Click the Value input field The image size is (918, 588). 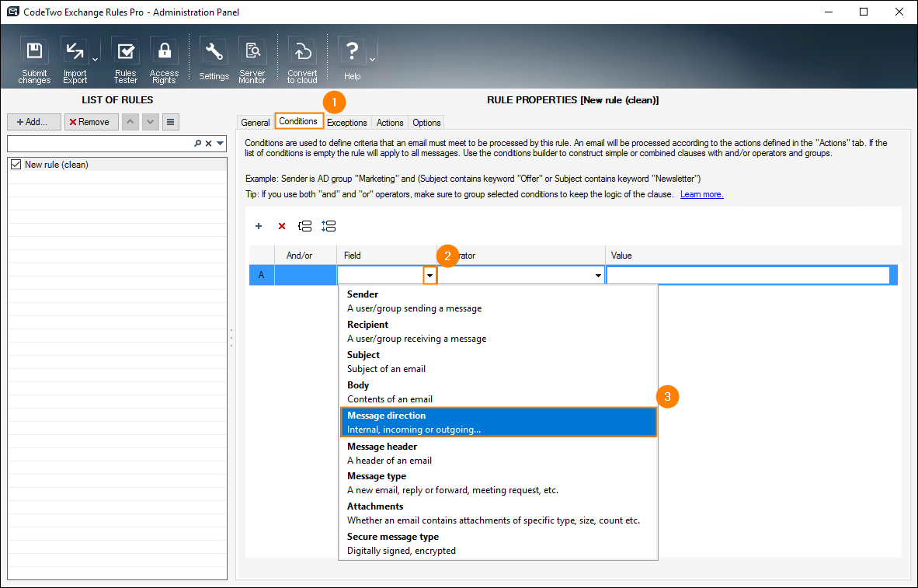(748, 275)
